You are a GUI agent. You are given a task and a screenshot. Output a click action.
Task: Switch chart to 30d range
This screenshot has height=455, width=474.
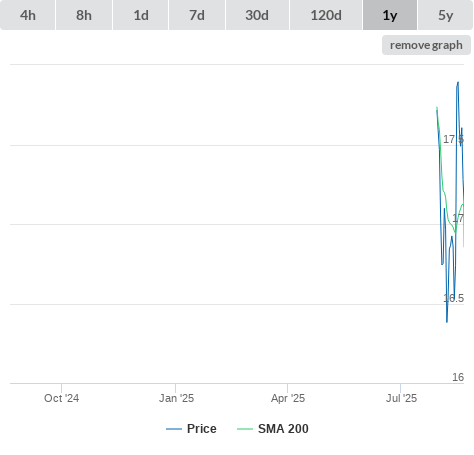257,15
